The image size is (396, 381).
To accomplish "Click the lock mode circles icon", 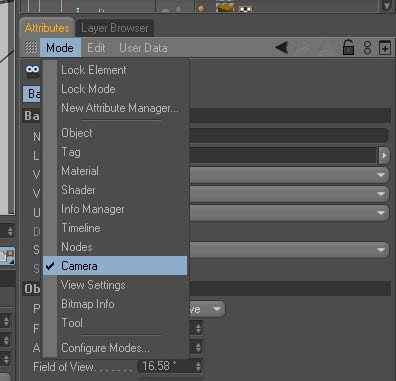I will point(367,48).
